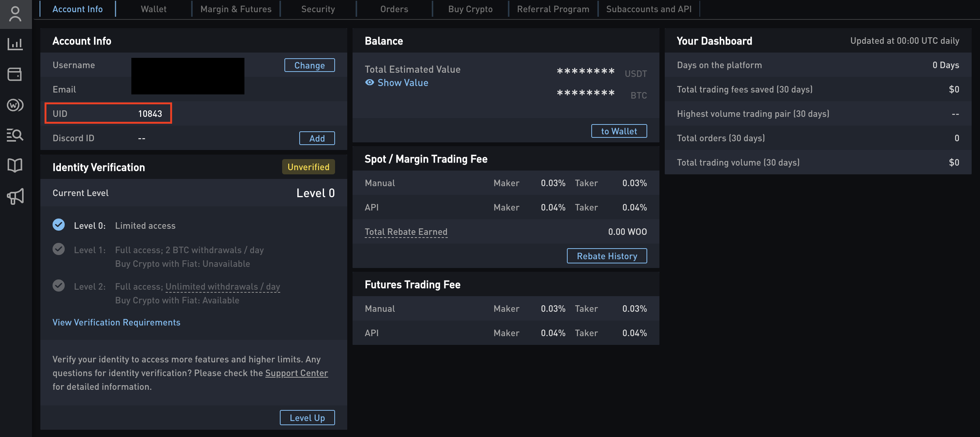The width and height of the screenshot is (980, 437).
Task: Open the megaphone announcements icon
Action: [15, 196]
